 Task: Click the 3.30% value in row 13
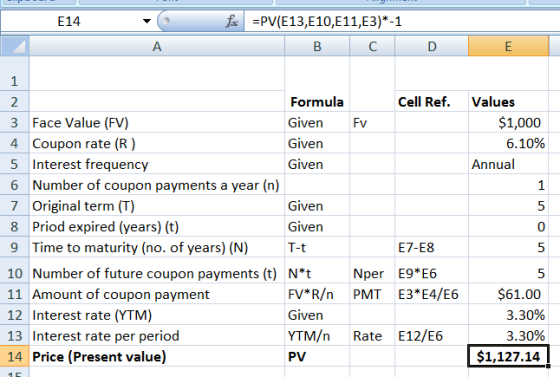pos(508,336)
